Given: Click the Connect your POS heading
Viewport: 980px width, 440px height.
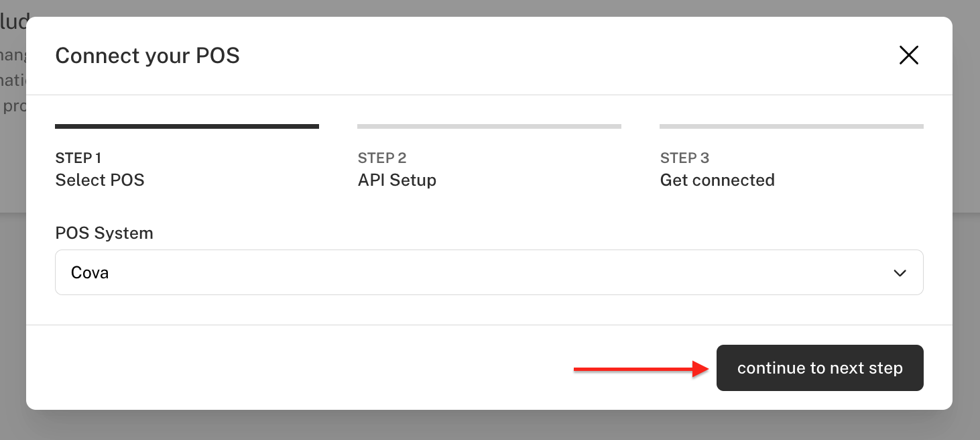Looking at the screenshot, I should (x=147, y=55).
